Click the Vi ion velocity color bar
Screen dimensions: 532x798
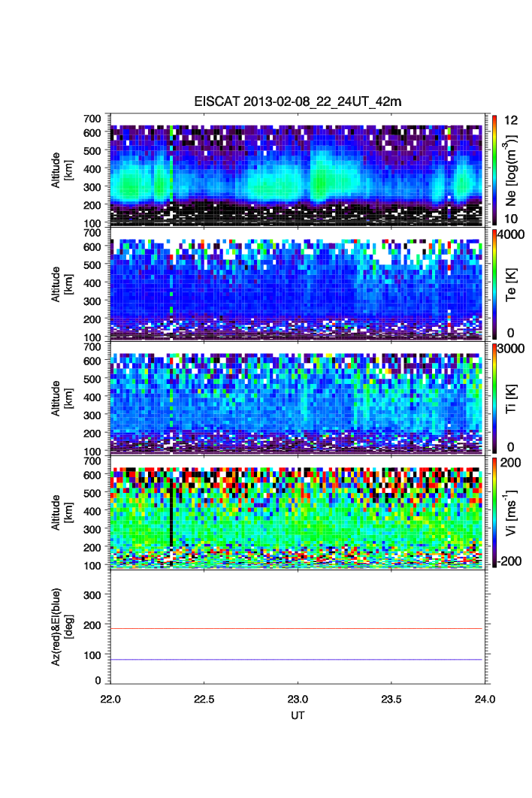pyautogui.click(x=494, y=512)
